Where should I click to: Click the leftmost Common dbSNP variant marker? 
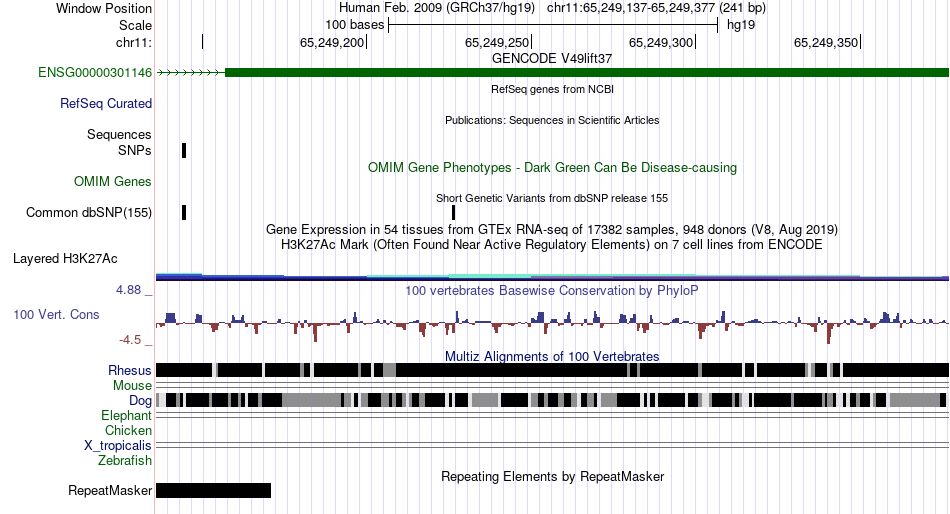pos(184,213)
